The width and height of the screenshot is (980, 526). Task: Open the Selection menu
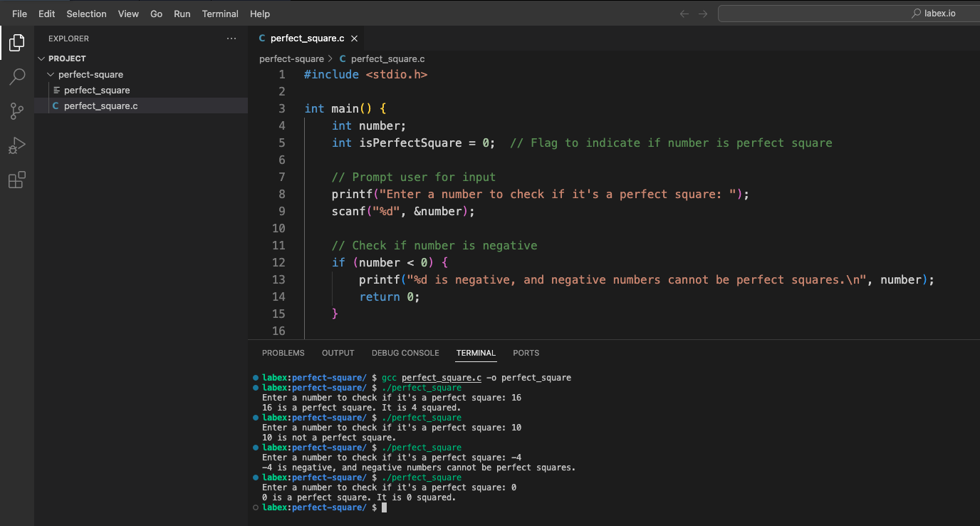pyautogui.click(x=86, y=14)
